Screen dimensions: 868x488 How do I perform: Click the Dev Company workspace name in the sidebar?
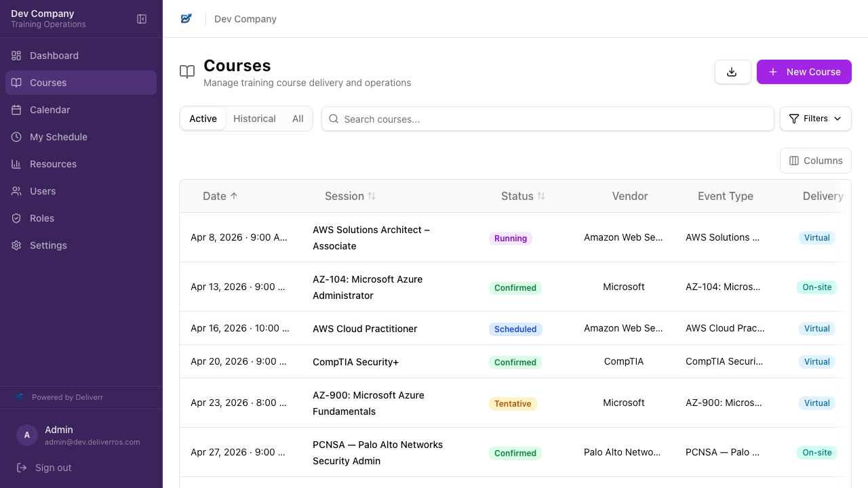(43, 14)
